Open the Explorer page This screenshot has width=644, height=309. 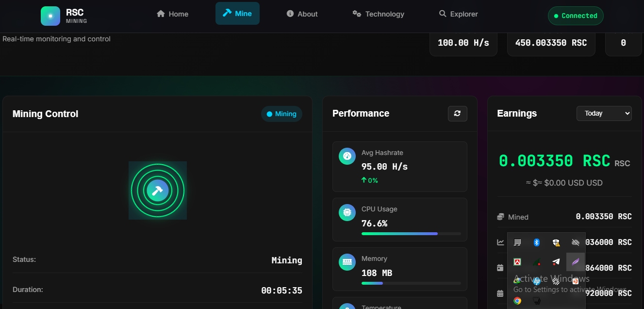(x=458, y=14)
